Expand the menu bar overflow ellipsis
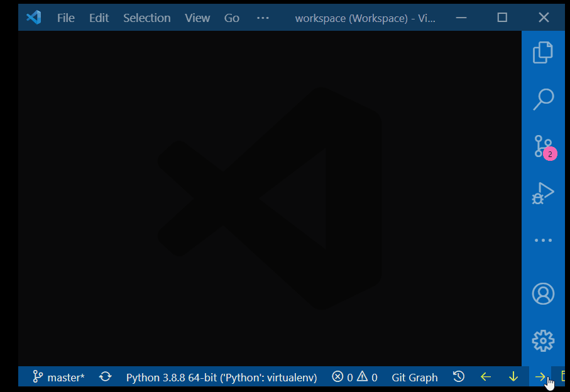The height and width of the screenshot is (392, 570). (x=263, y=18)
